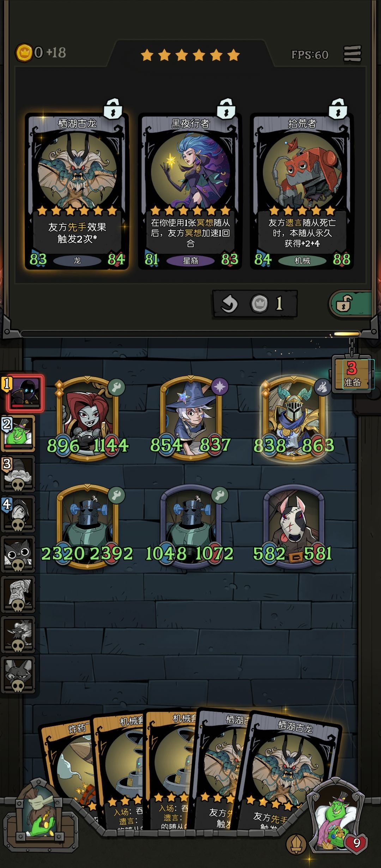Click the armored knight minion 838/863
This screenshot has width=381, height=868.
(294, 419)
